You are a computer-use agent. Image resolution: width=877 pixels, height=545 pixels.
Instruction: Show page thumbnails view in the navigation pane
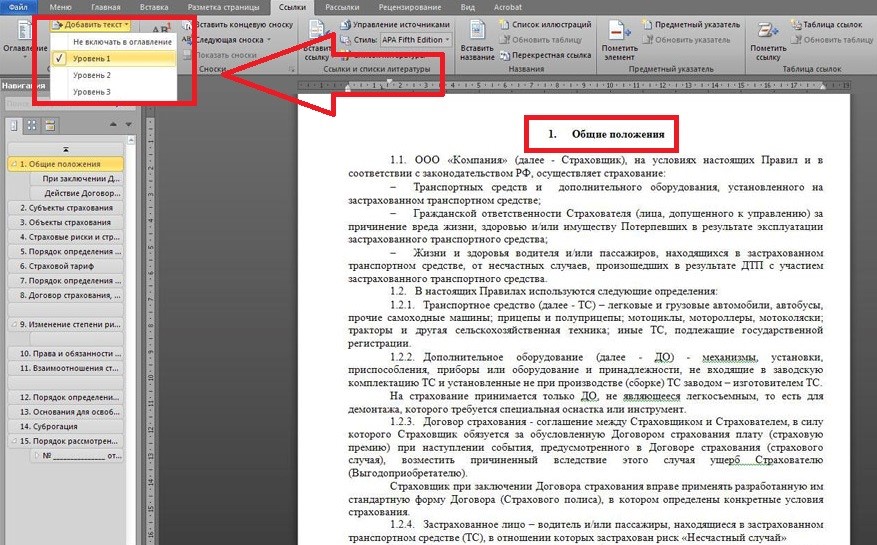[x=32, y=125]
